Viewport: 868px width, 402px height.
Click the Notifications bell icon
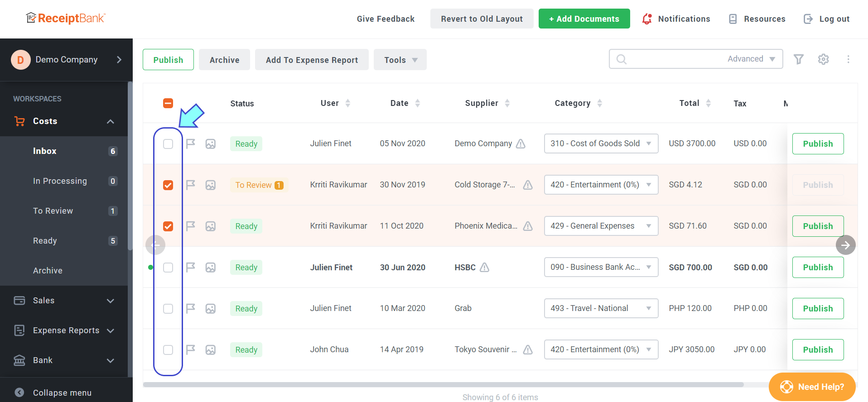click(x=647, y=19)
